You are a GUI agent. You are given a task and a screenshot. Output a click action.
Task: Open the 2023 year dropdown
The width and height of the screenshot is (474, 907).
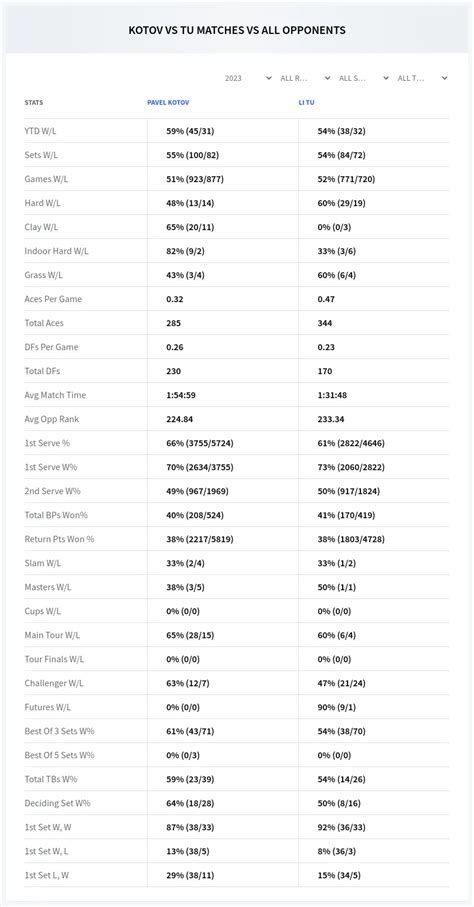point(248,78)
